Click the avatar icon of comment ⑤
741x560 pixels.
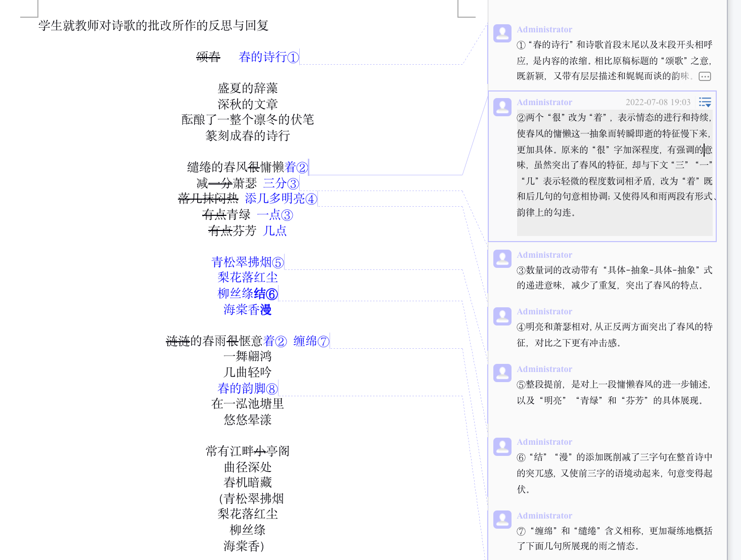pyautogui.click(x=502, y=374)
